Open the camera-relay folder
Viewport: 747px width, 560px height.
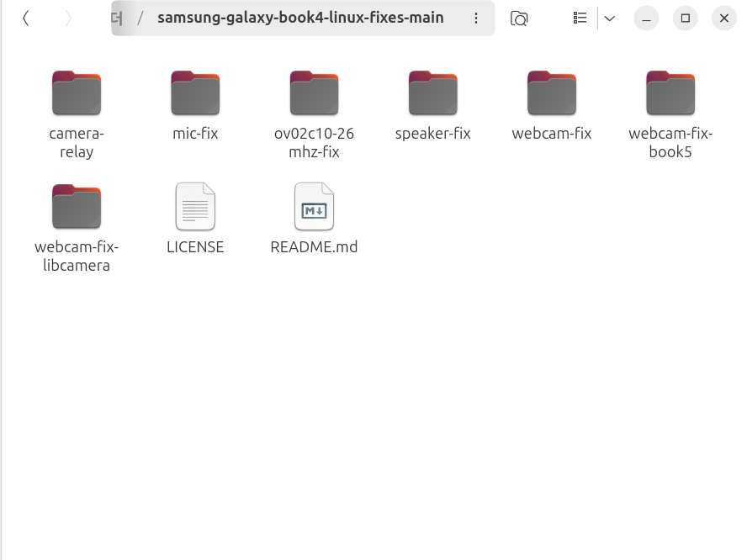[x=77, y=92]
